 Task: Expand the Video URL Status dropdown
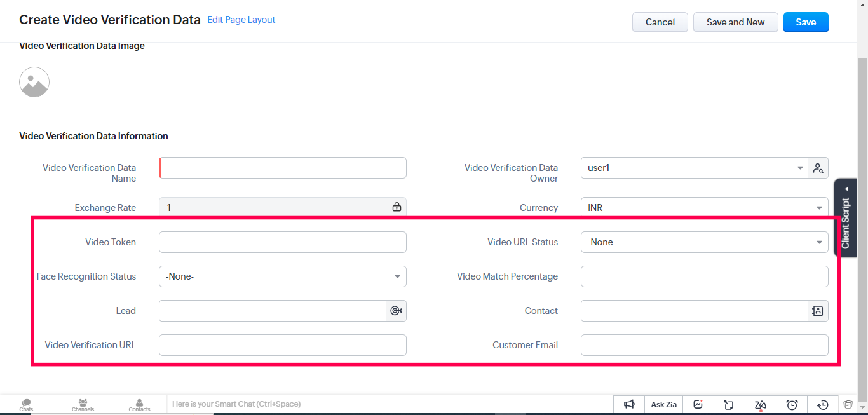pyautogui.click(x=704, y=242)
